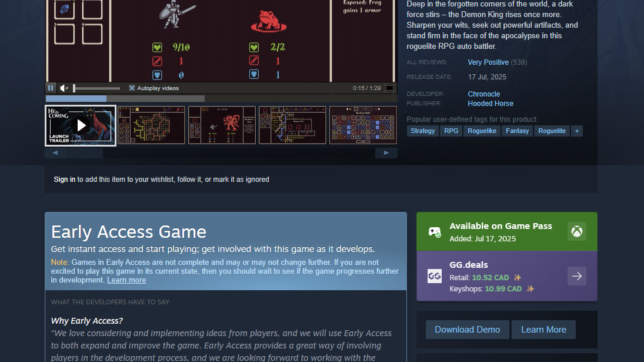This screenshot has height=362, width=644.
Task: Click the Keyshops 10.99 CAD price
Action: (x=503, y=289)
